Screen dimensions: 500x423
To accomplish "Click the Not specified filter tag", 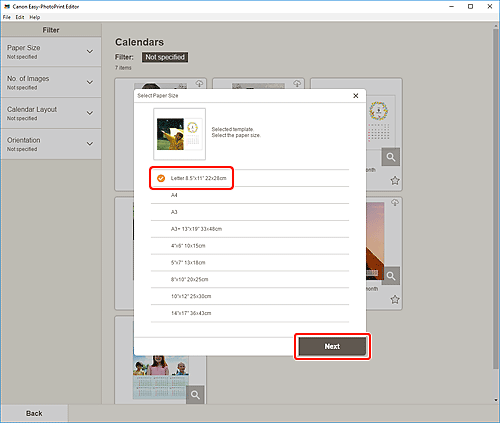I will (165, 57).
